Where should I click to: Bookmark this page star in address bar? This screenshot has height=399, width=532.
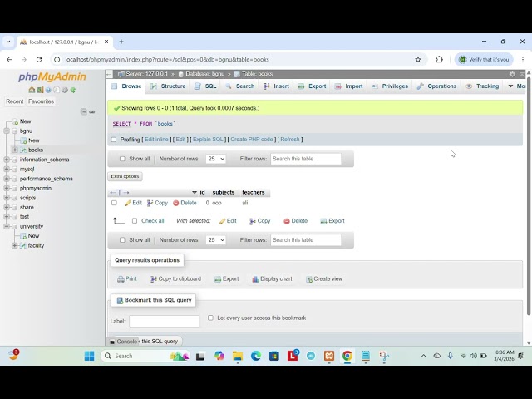point(418,59)
